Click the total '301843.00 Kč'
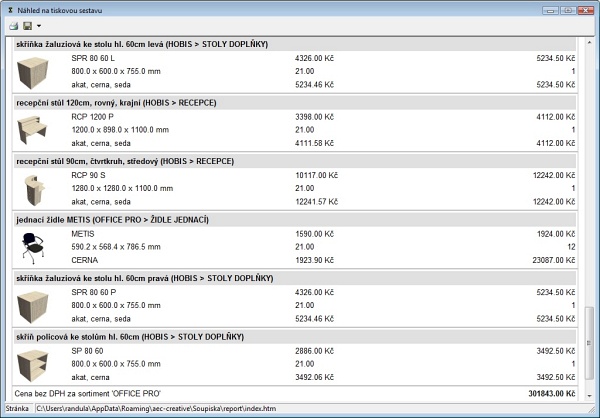 point(552,394)
